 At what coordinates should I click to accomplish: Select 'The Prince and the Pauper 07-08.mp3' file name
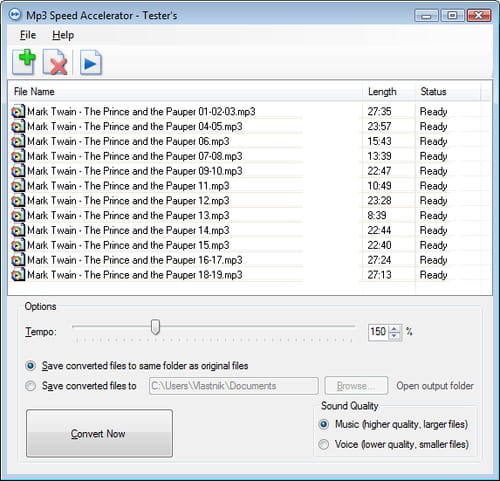click(x=135, y=156)
